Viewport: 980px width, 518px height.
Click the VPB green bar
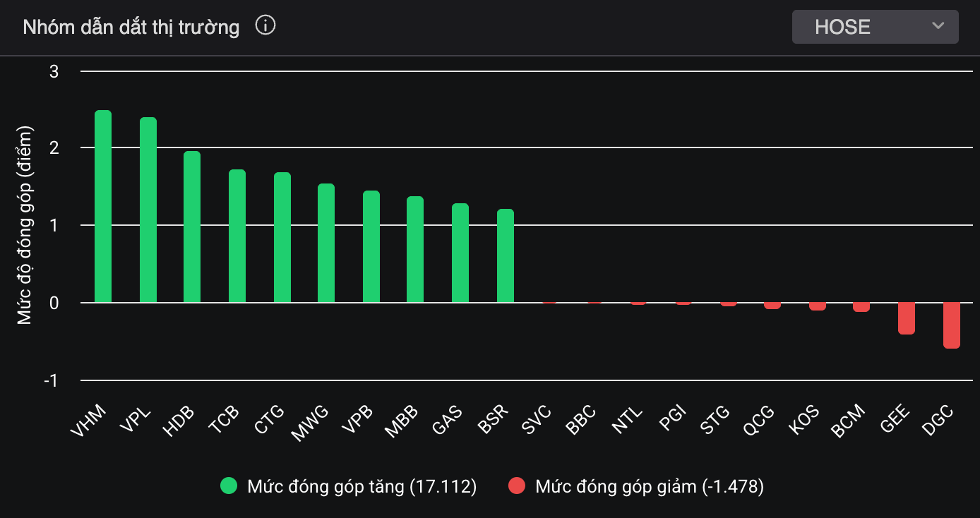click(371, 247)
